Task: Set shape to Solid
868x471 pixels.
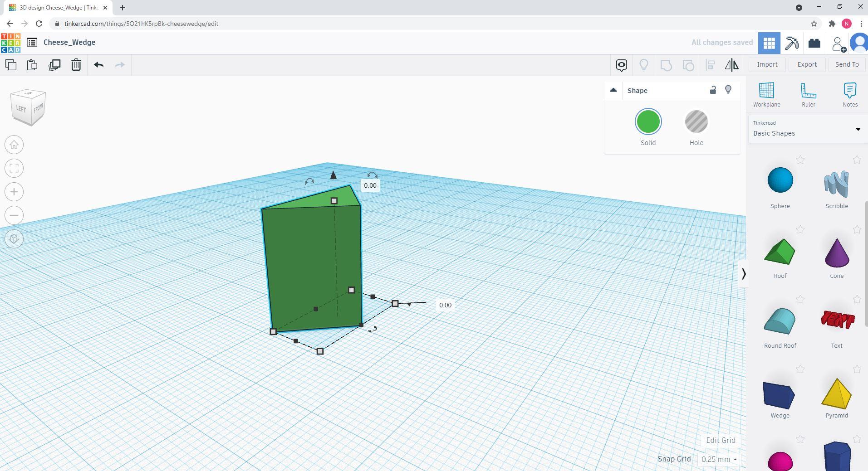Action: (648, 122)
